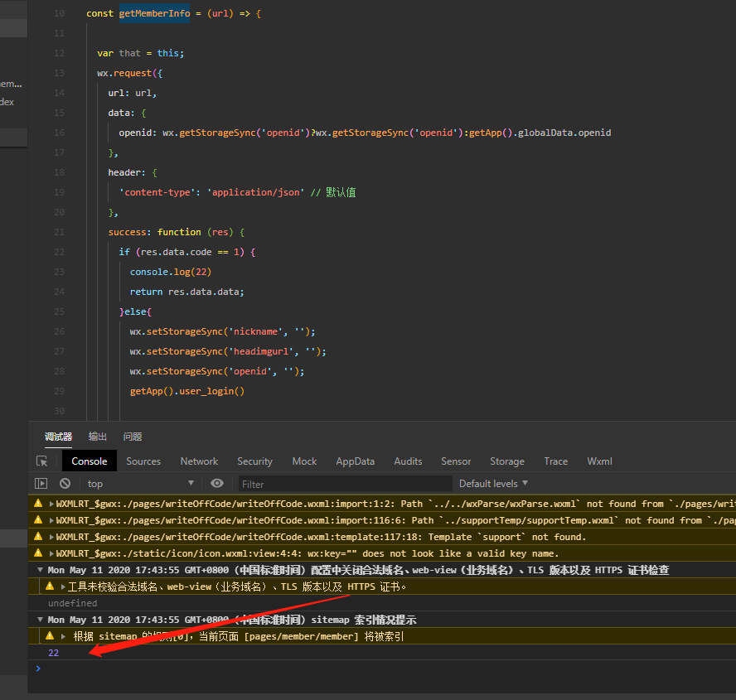Toggle the sidebar panel icon next to inspect
Viewport: 736px width, 700px height.
(x=41, y=483)
